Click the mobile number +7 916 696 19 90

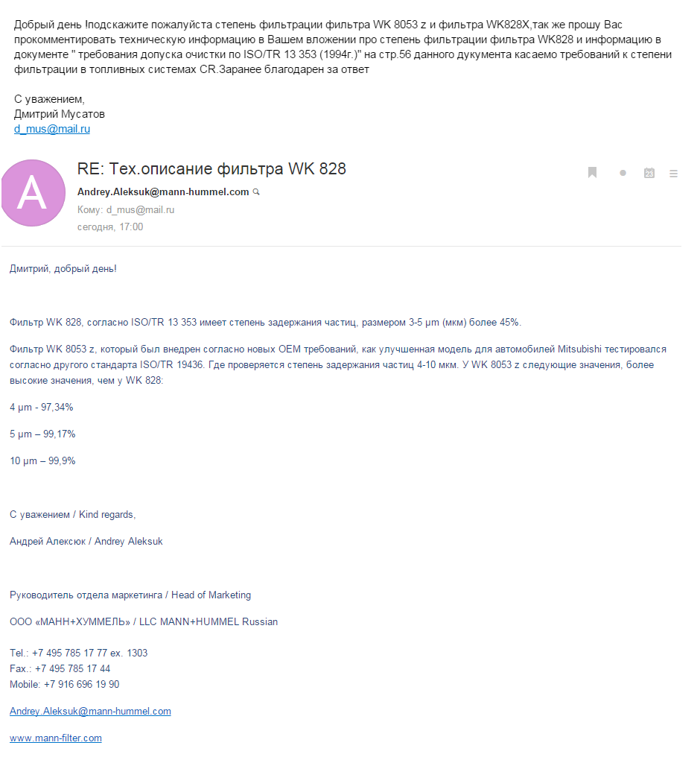pos(81,685)
